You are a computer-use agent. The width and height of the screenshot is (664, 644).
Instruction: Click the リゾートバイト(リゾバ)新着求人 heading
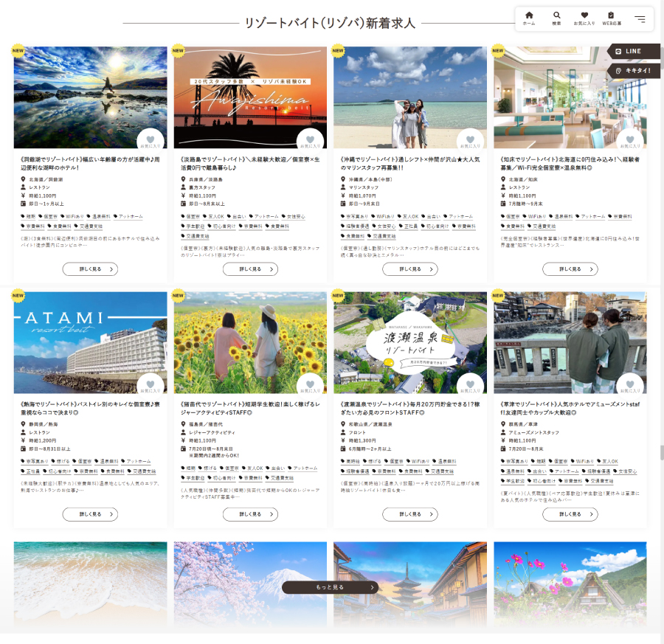[330, 23]
